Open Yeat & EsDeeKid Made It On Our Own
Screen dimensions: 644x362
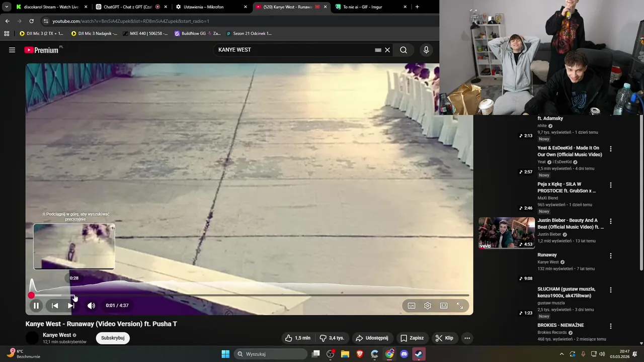(570, 151)
